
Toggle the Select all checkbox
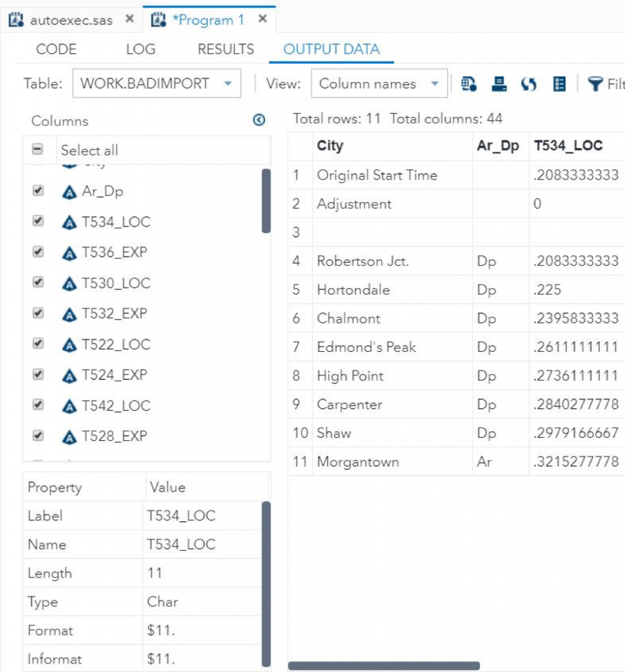[x=38, y=150]
